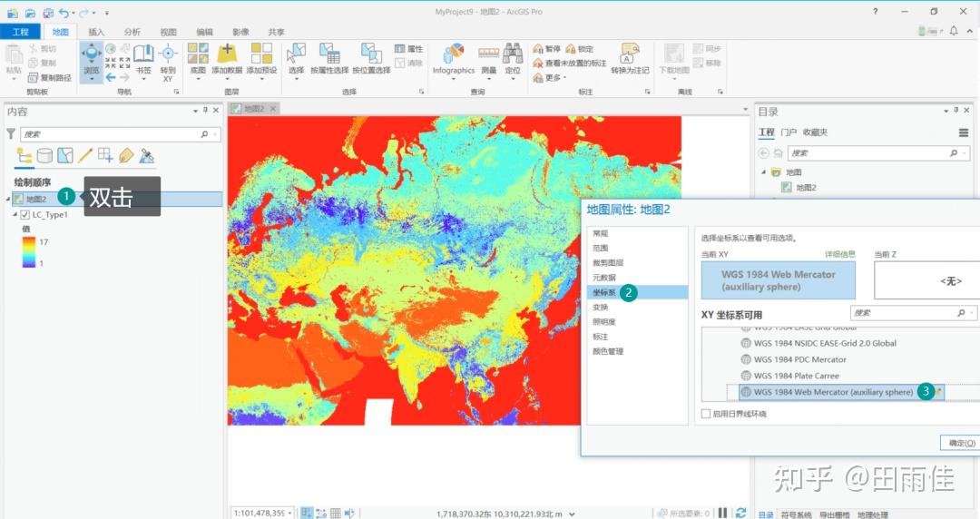980x519 pixels.
Task: Open 按位置选择 (Select By Location)
Action: 371,59
